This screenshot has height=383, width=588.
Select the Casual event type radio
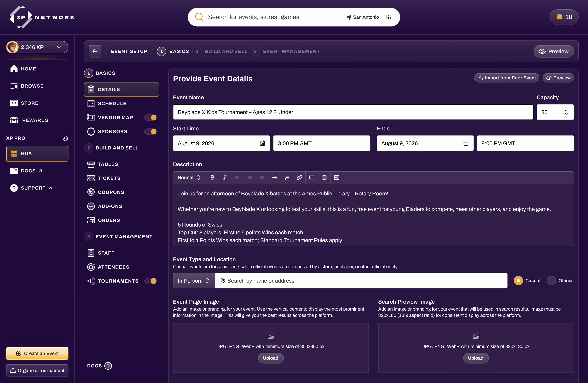coord(518,281)
